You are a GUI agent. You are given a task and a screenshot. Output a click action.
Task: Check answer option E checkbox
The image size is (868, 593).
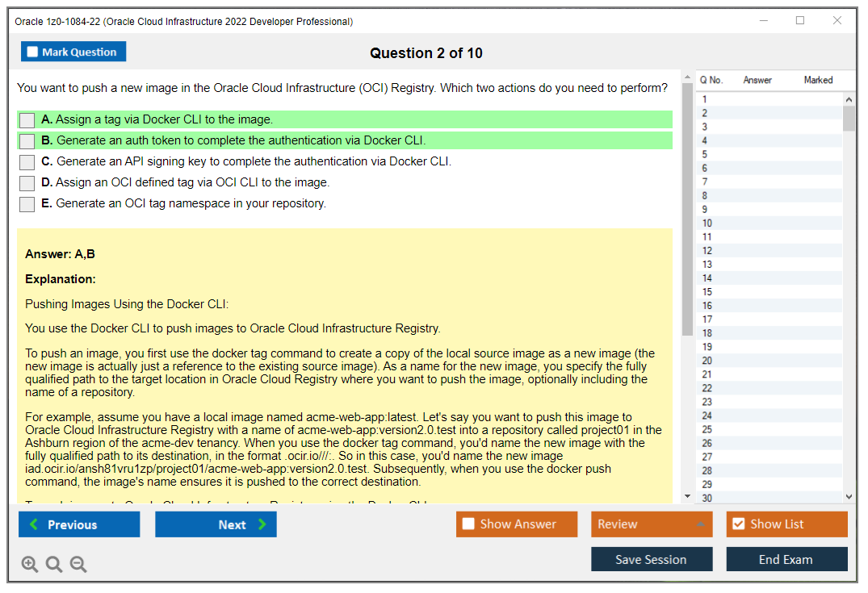[x=27, y=203]
